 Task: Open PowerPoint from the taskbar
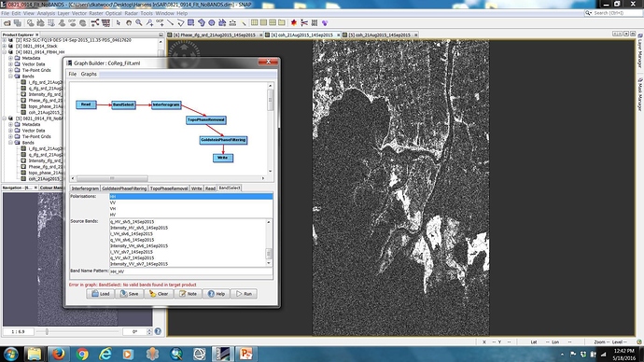246,354
